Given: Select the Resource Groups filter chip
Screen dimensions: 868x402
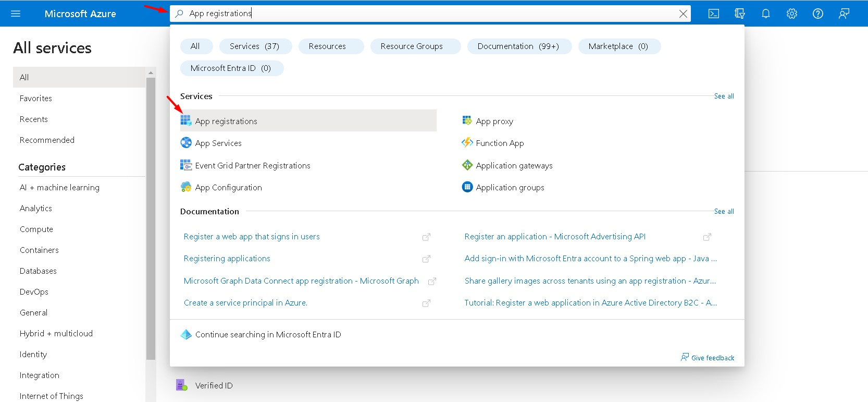Looking at the screenshot, I should click(412, 46).
